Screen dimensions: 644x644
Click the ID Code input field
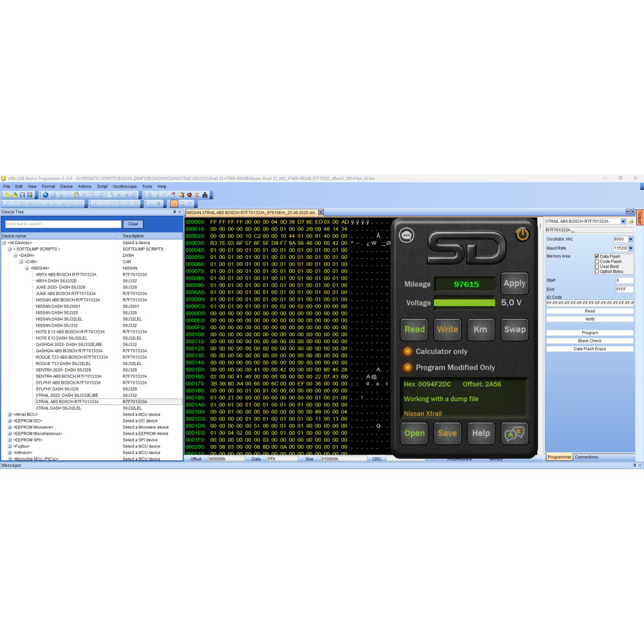590,303
